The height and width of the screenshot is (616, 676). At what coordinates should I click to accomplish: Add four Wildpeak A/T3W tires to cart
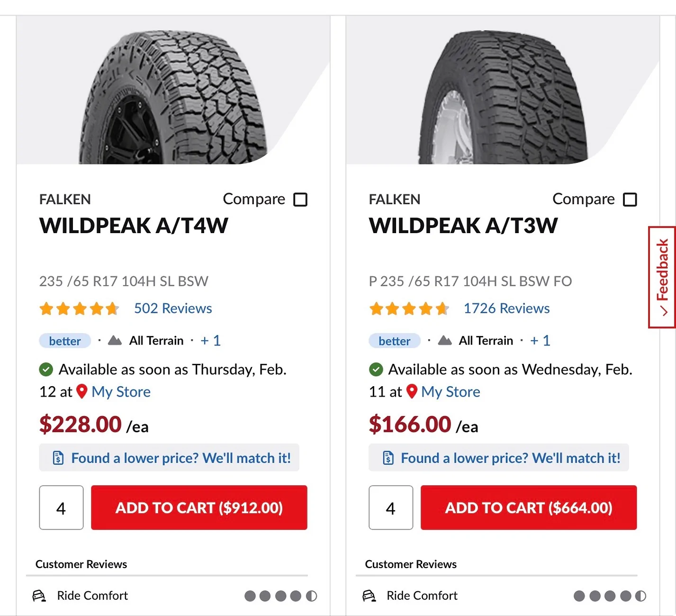coord(529,507)
